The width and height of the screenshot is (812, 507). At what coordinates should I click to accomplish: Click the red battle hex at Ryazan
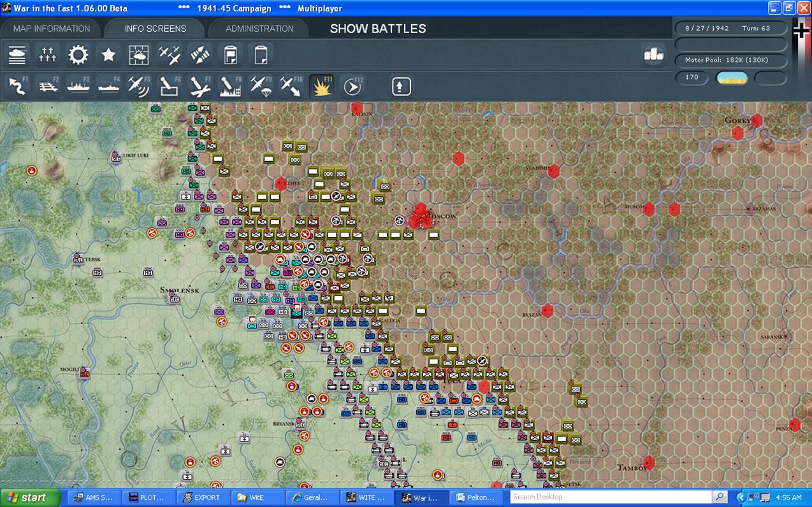pos(547,311)
